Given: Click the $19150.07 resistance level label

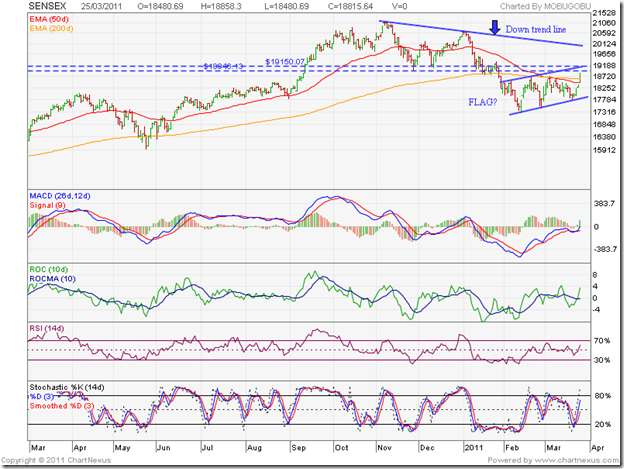Looking at the screenshot, I should click(x=285, y=62).
